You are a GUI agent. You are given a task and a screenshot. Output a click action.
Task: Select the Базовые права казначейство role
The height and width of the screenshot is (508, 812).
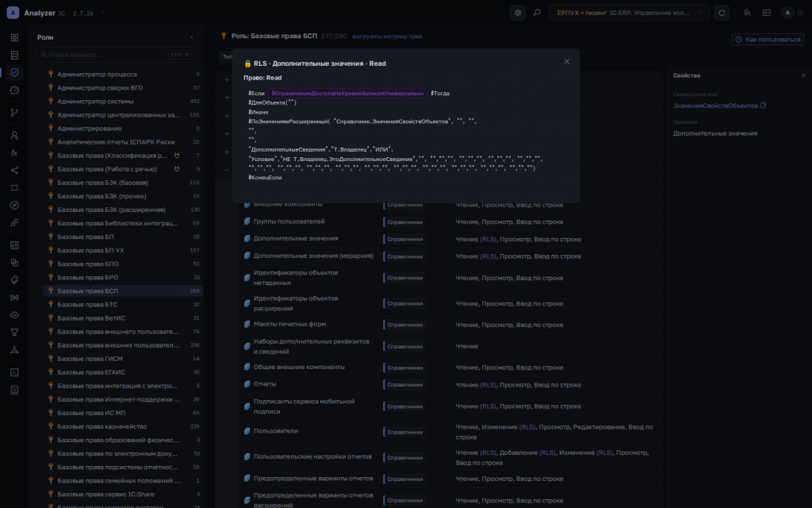(x=123, y=426)
